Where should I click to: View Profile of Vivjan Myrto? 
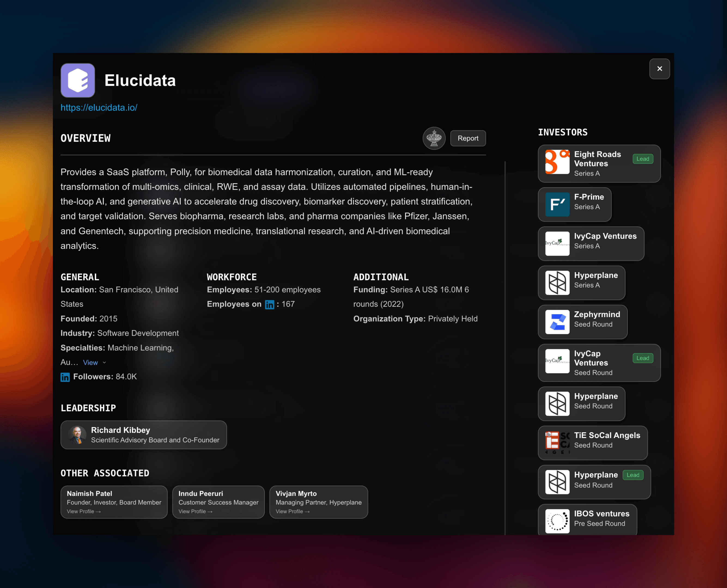pos(292,512)
